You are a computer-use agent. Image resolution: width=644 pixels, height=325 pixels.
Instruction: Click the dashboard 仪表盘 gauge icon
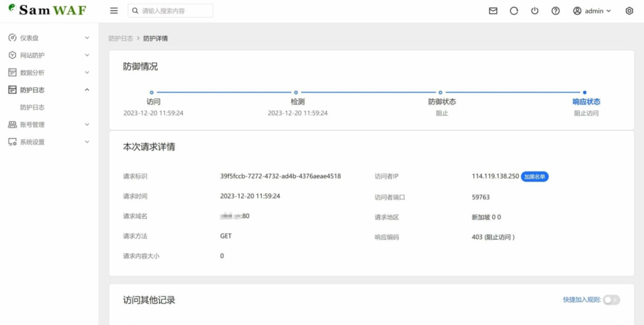pyautogui.click(x=13, y=38)
